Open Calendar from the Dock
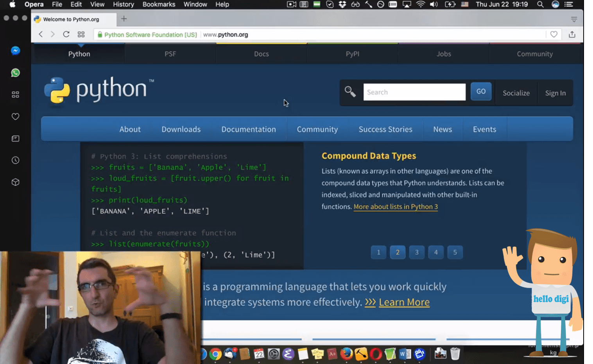The image size is (593, 364). tap(259, 354)
